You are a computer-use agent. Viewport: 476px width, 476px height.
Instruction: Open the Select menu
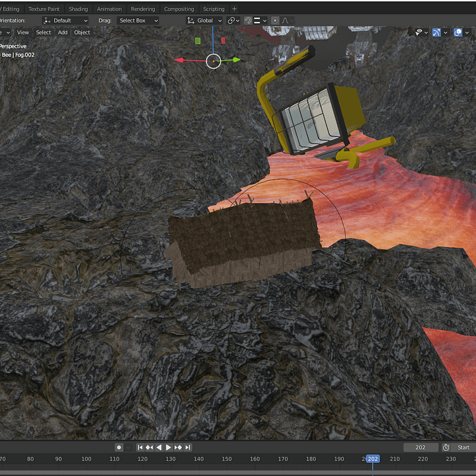pos(44,32)
